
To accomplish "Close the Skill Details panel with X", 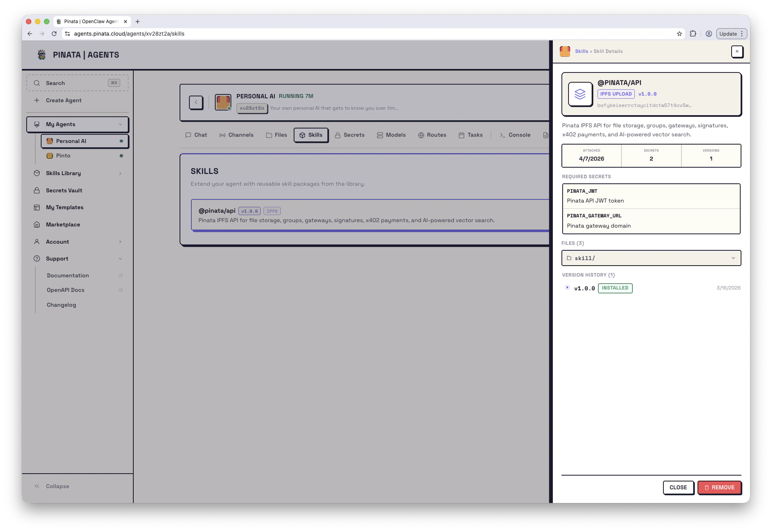I will tap(737, 51).
